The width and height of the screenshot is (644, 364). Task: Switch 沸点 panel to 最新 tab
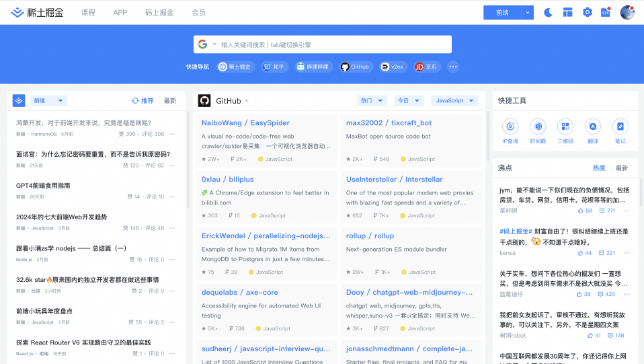point(622,168)
